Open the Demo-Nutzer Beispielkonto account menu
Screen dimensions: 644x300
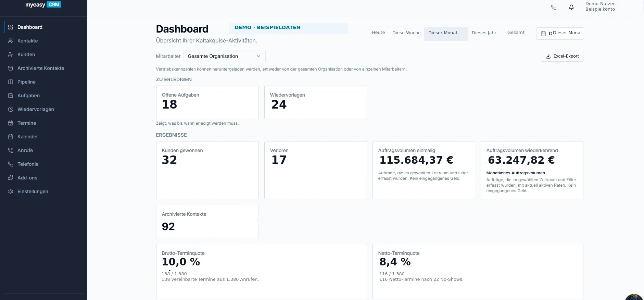pyautogui.click(x=600, y=7)
